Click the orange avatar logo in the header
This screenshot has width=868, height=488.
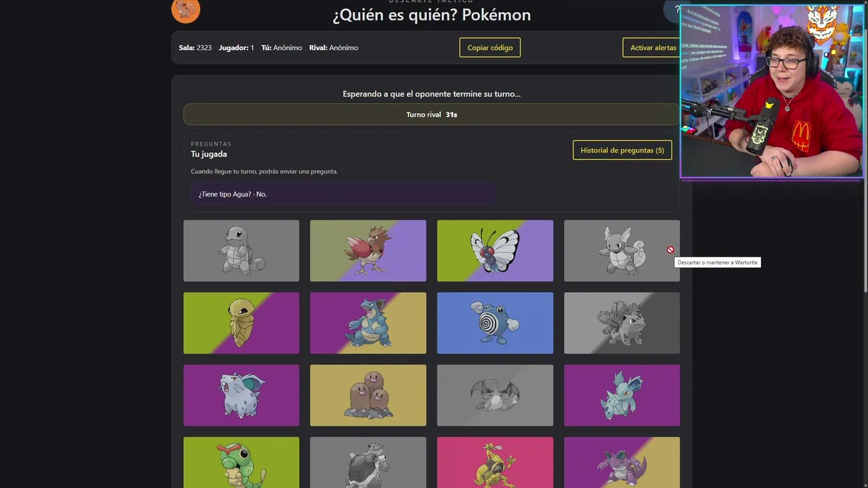point(186,10)
